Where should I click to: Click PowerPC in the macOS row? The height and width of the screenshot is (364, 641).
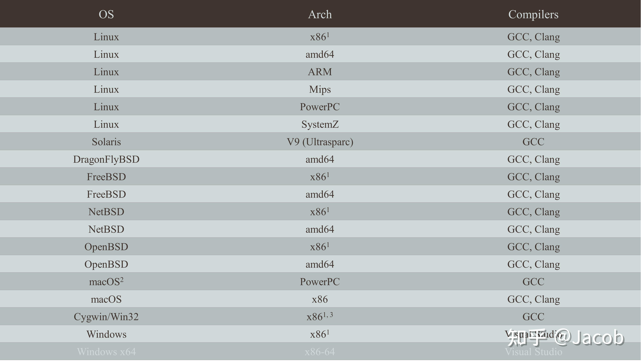[x=320, y=282]
